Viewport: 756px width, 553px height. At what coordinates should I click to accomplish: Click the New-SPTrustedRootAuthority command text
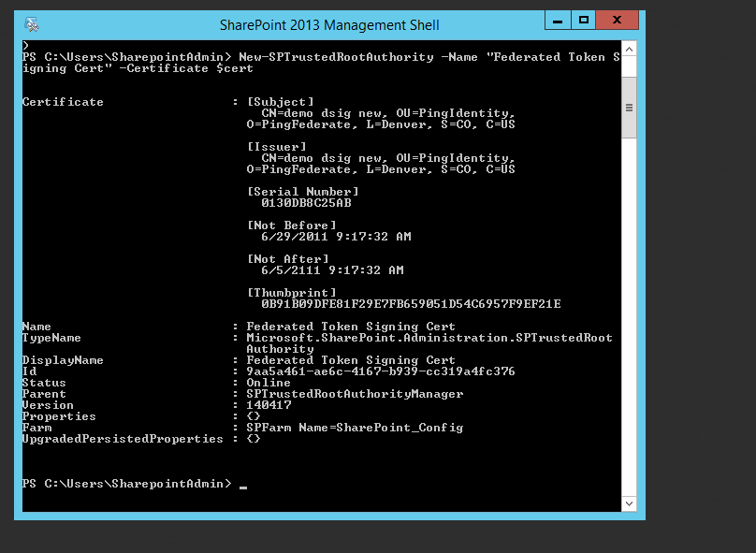[336, 57]
